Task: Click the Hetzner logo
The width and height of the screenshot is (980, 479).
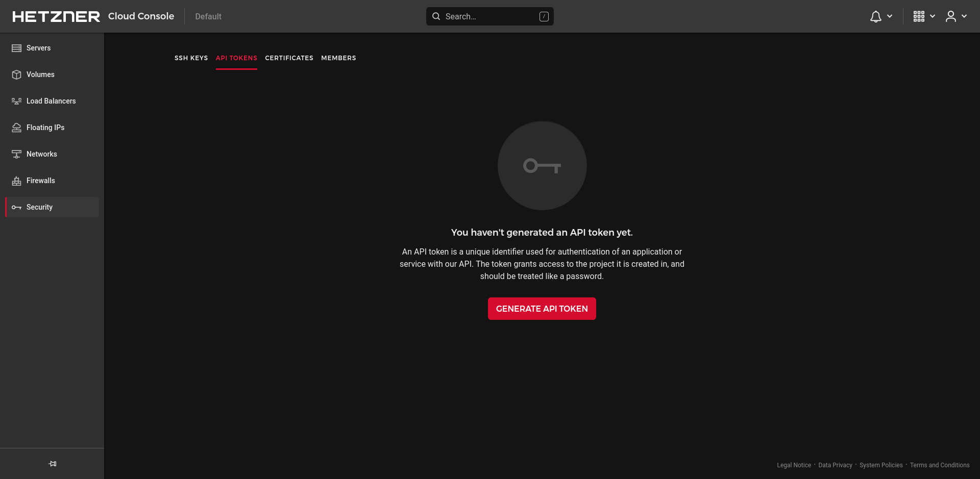Action: (56, 16)
